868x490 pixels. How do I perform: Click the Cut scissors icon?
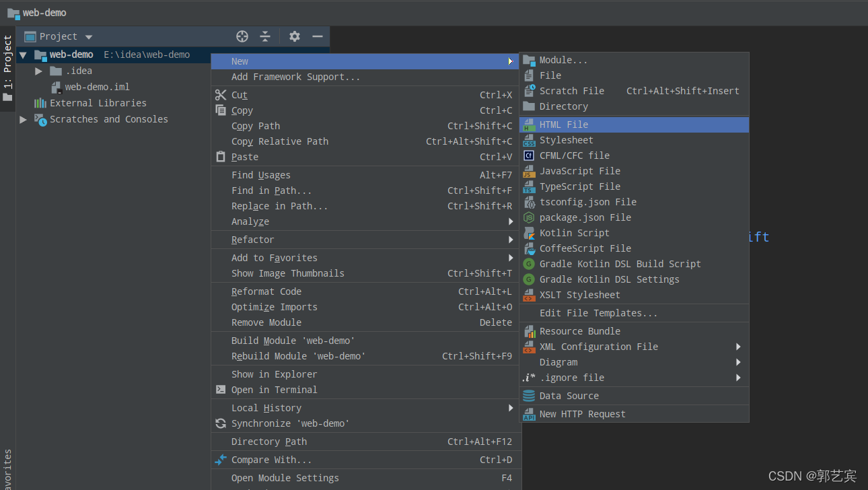(x=221, y=95)
